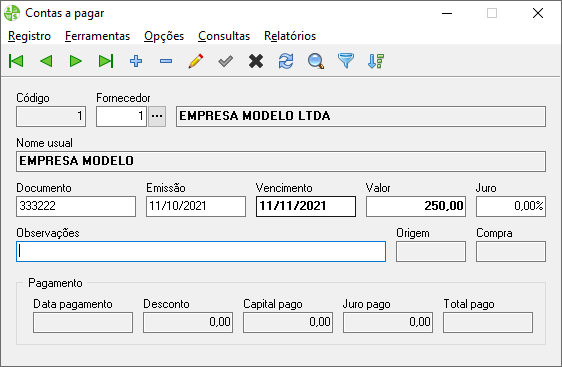Open the Opções menu

164,36
